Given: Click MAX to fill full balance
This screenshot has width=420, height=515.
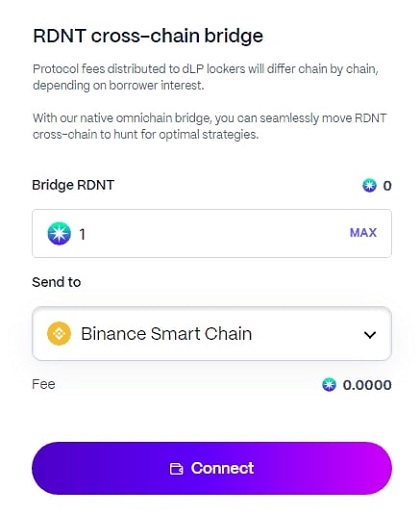Looking at the screenshot, I should (x=363, y=233).
